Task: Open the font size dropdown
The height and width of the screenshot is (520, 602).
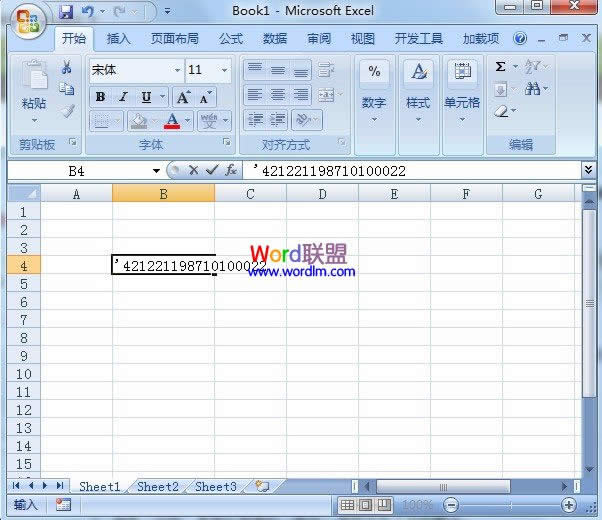Action: point(224,71)
